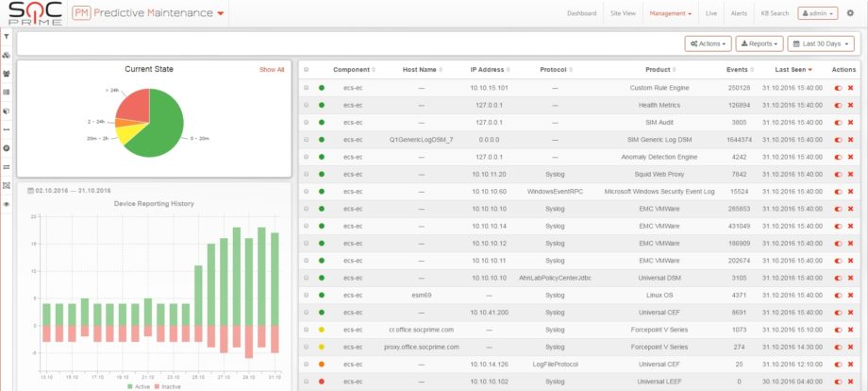
Task: Click the esm69 host name cell
Action: pos(422,296)
